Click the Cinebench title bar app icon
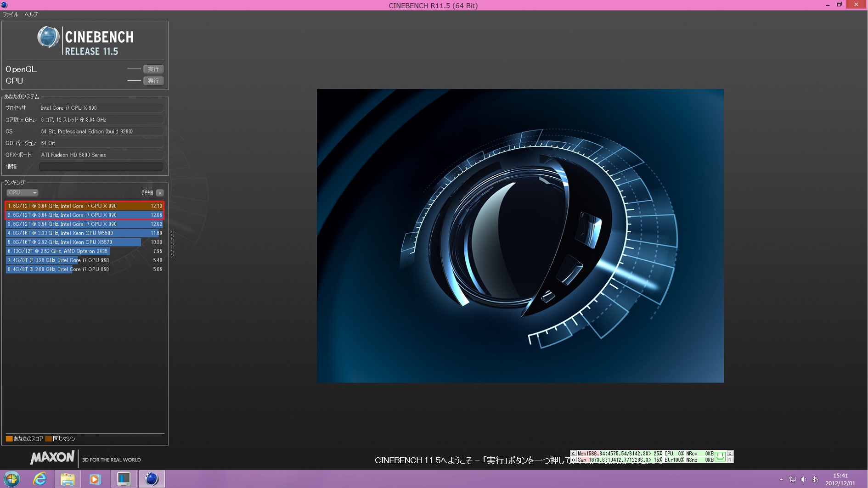868x488 pixels. click(x=4, y=5)
